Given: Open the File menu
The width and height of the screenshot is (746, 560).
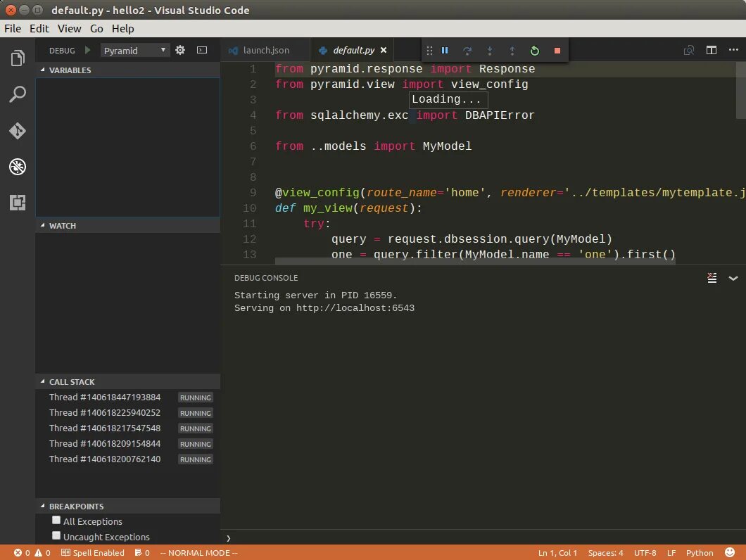Looking at the screenshot, I should click(13, 29).
